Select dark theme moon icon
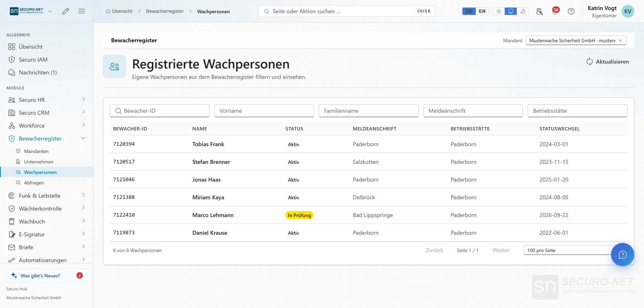 [523, 11]
